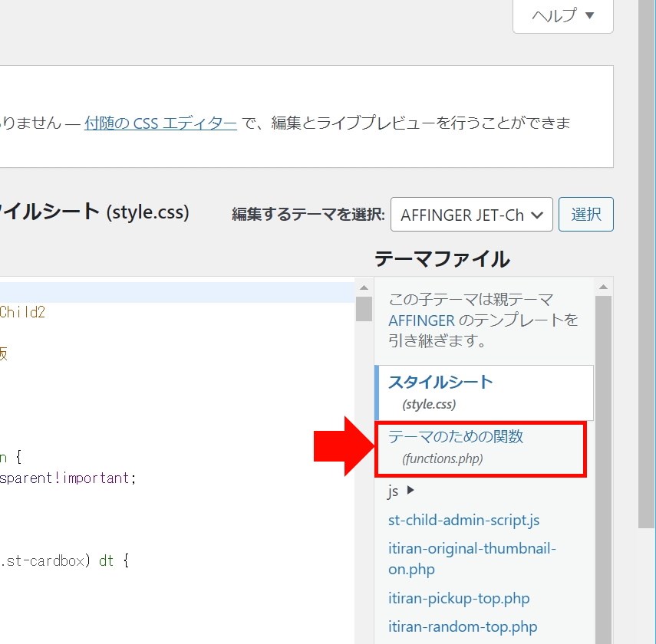
Task: Open テーマのための関数 (functions.php)
Action: point(456,437)
